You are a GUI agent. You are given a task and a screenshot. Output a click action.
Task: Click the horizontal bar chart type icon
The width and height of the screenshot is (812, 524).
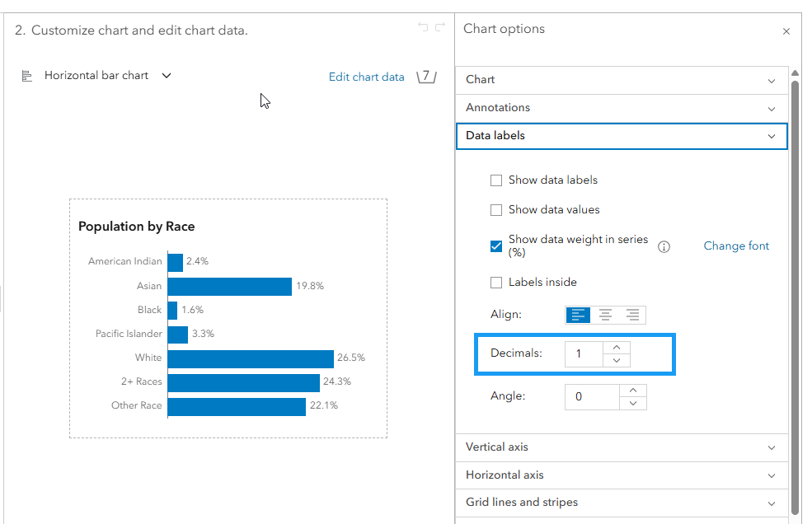click(27, 76)
